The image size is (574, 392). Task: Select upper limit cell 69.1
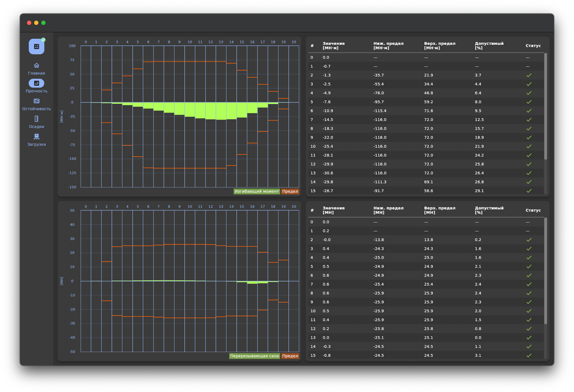tap(428, 182)
